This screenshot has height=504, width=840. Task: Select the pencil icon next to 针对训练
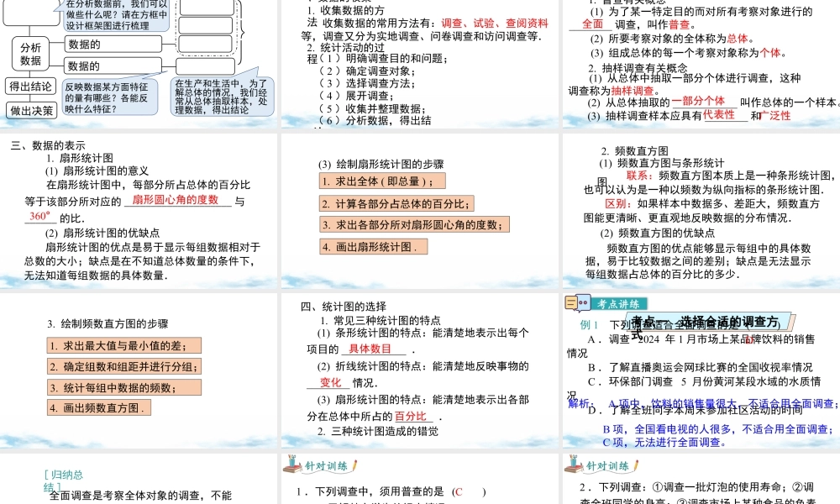pos(354,463)
